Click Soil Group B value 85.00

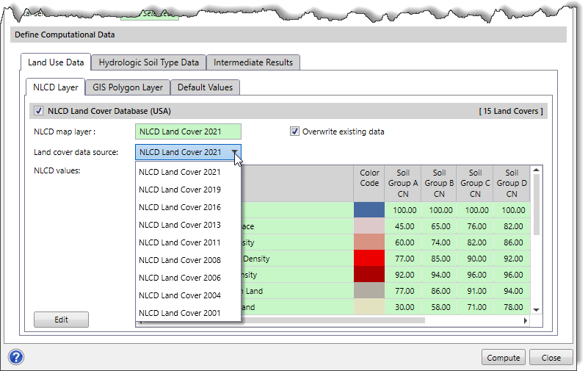pyautogui.click(x=439, y=259)
